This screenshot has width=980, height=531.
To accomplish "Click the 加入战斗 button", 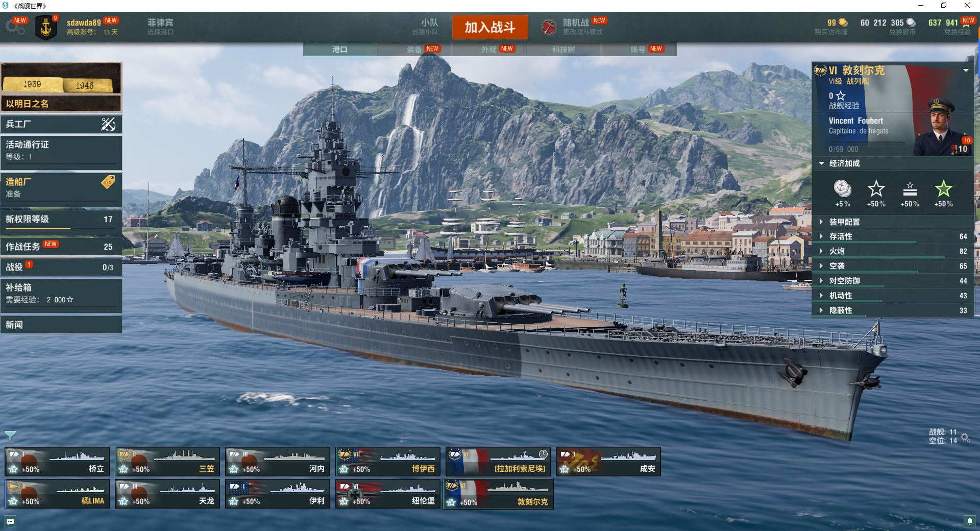I will (x=489, y=27).
